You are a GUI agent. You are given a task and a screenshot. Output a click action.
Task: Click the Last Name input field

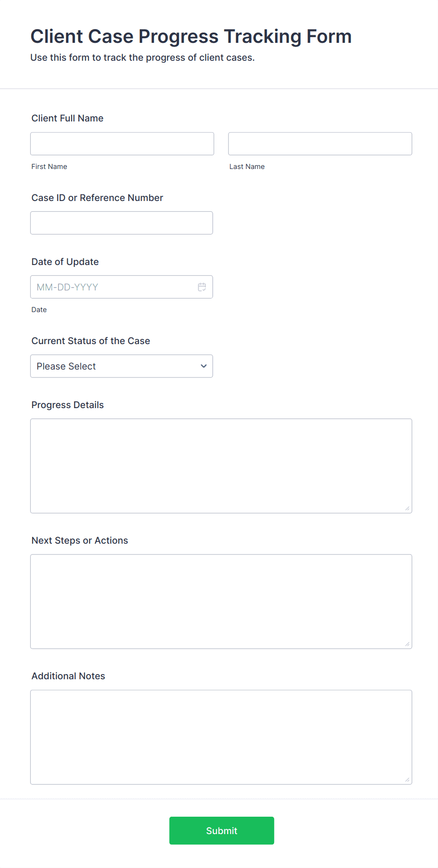320,144
